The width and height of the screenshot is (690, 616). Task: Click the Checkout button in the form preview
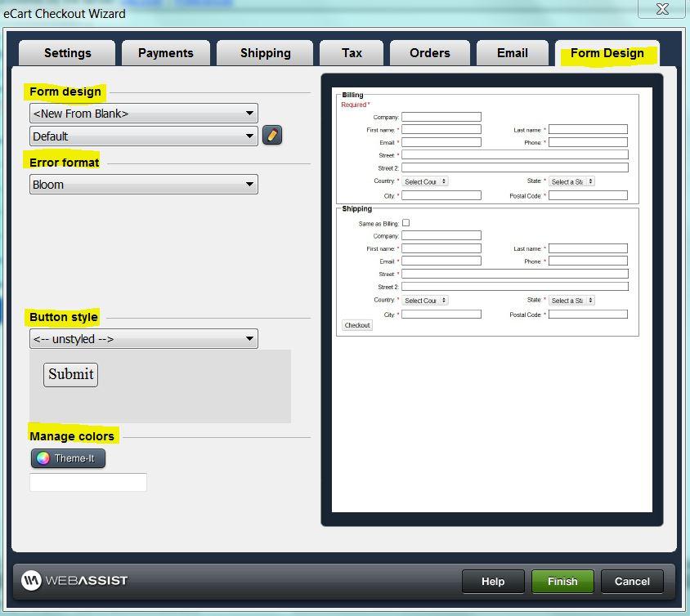click(357, 324)
